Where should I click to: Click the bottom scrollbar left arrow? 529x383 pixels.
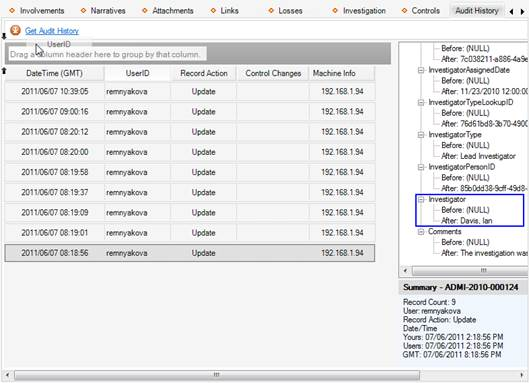pyautogui.click(x=7, y=375)
